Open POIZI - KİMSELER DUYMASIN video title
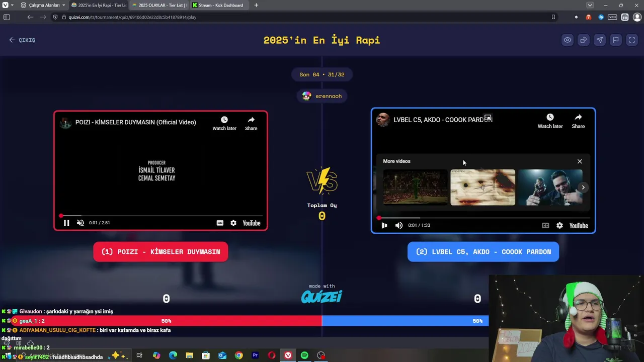Screen dimensions: 644x362 pyautogui.click(x=136, y=122)
